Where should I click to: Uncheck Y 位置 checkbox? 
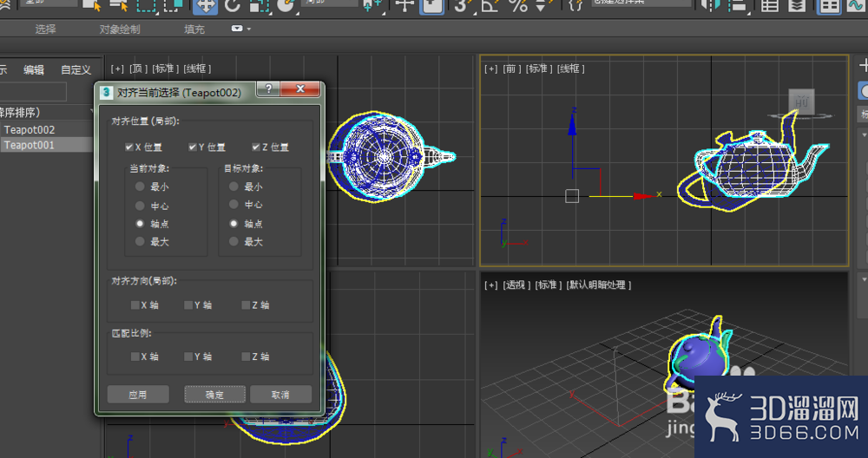(x=192, y=147)
